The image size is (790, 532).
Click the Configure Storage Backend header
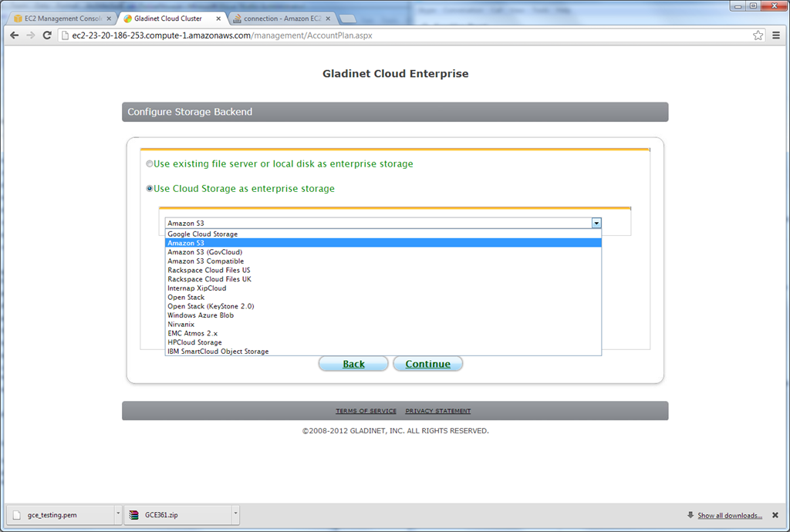pos(395,112)
